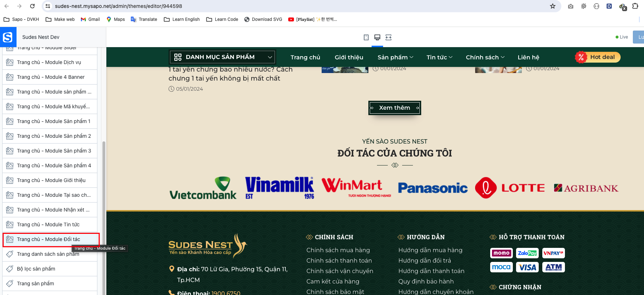Screen dimensions: 644x295
Task: Open the 1 tai yến chưng article title
Action: tap(230, 74)
